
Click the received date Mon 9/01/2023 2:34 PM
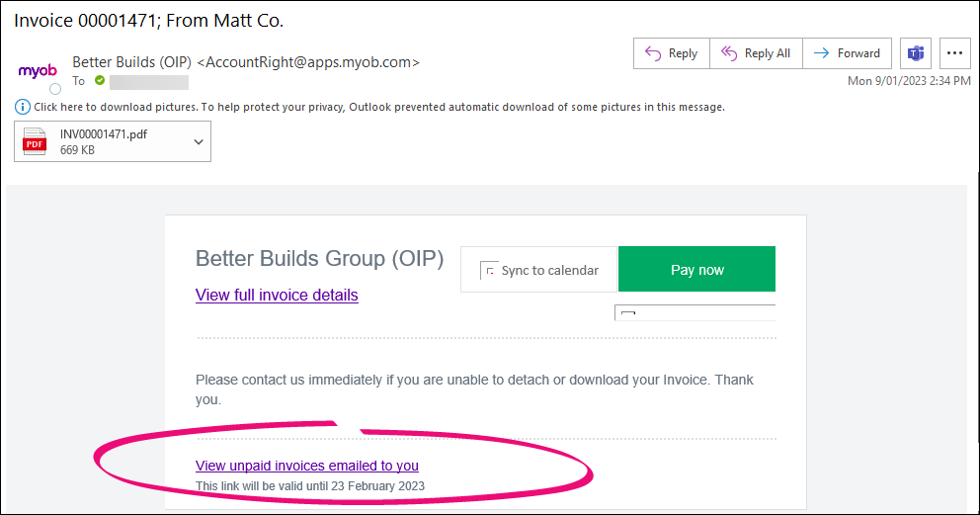909,81
